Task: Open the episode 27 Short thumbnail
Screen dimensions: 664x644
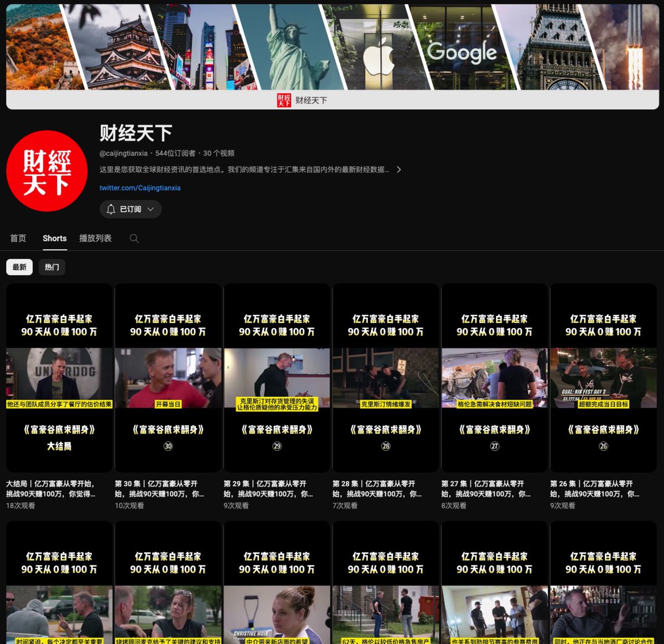Action: pyautogui.click(x=495, y=378)
